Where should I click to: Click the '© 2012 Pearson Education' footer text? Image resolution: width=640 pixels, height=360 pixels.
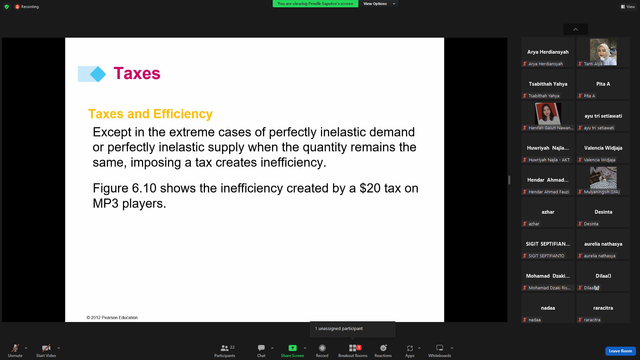[112, 318]
